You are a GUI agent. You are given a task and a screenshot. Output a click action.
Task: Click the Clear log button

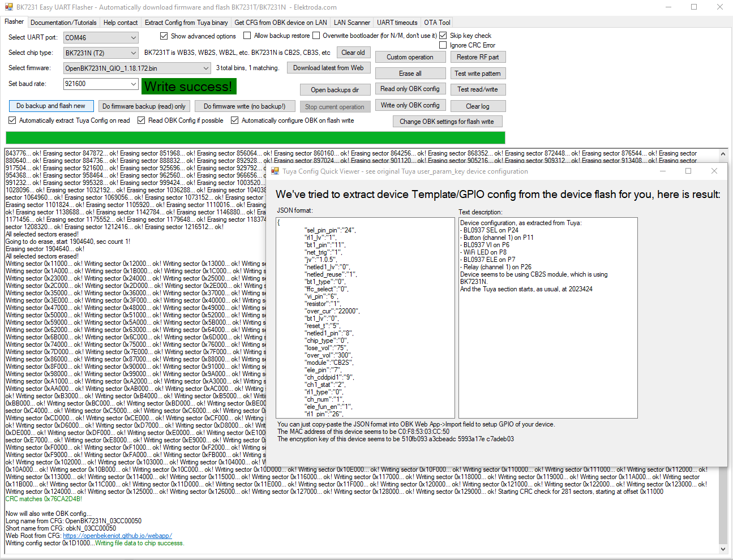pyautogui.click(x=478, y=106)
